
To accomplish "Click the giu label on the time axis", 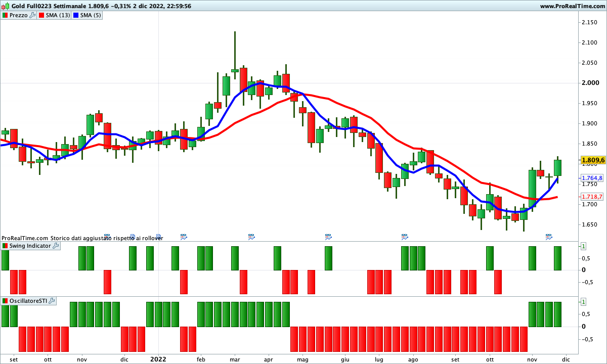I will 345,359.
